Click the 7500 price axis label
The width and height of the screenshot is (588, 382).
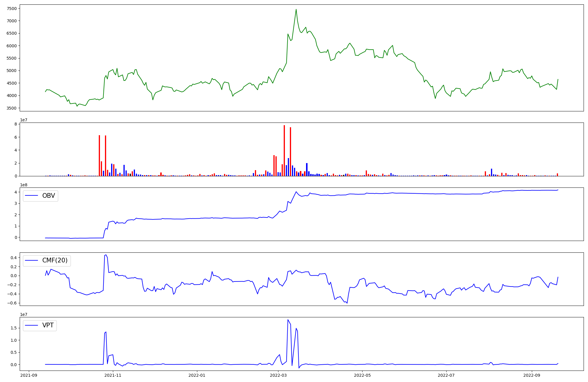(11, 9)
